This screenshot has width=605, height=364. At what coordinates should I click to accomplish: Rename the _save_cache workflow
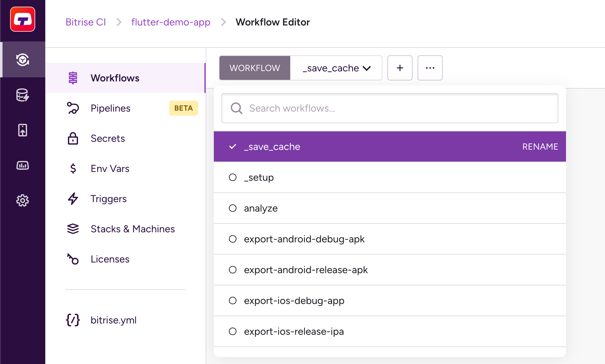click(x=540, y=146)
